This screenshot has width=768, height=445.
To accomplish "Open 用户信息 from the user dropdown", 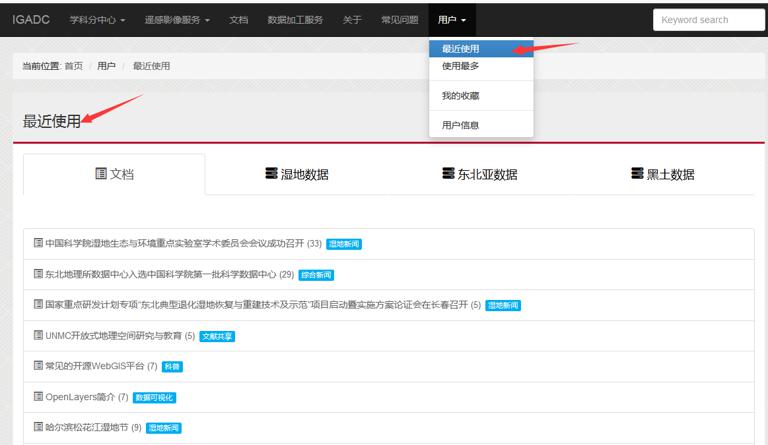I will (x=481, y=125).
